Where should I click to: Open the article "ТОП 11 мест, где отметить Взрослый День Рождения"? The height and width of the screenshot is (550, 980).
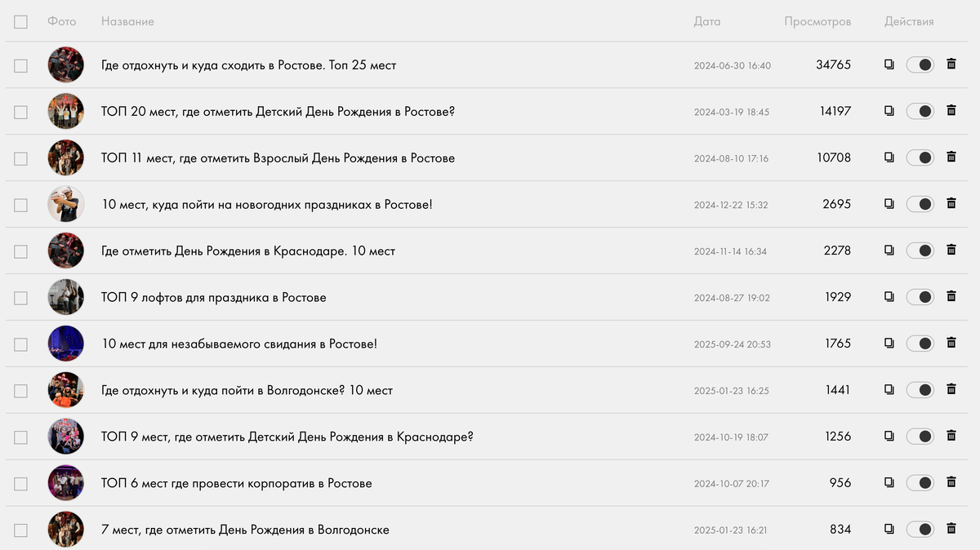[278, 157]
